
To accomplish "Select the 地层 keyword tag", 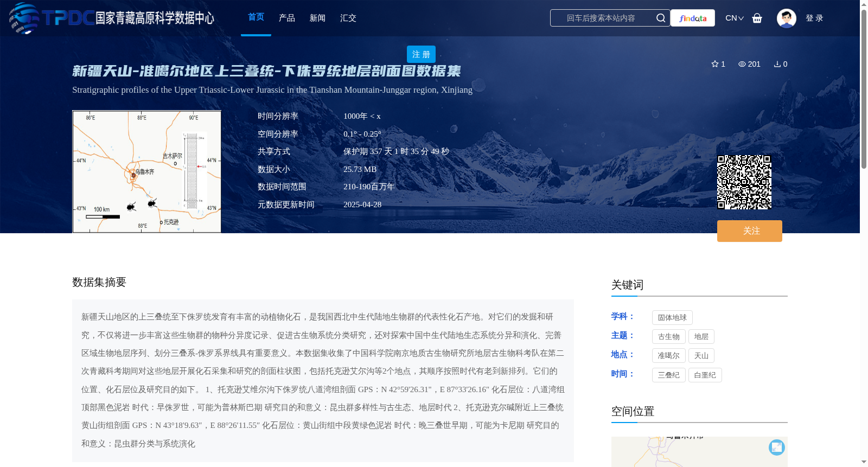I will 701,336.
